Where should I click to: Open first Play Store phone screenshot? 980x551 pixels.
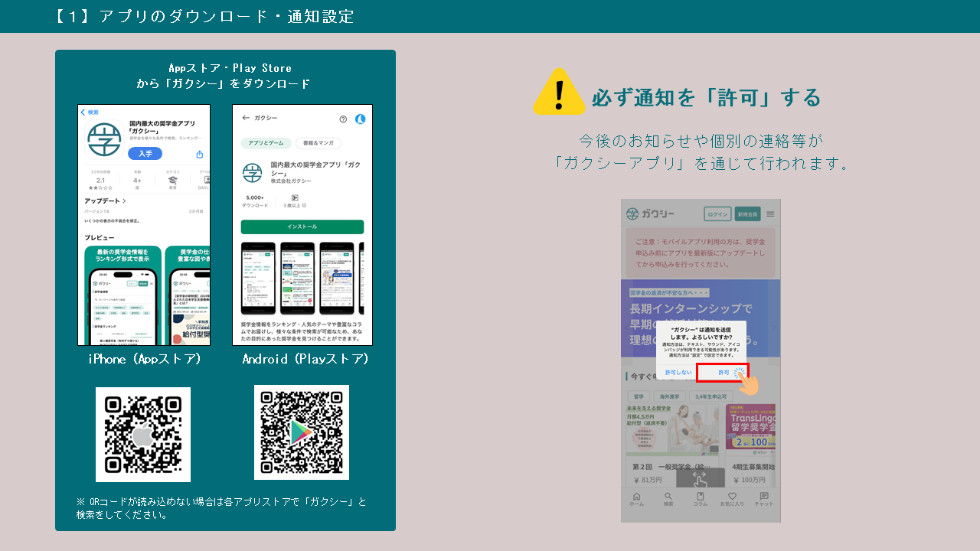pyautogui.click(x=258, y=279)
